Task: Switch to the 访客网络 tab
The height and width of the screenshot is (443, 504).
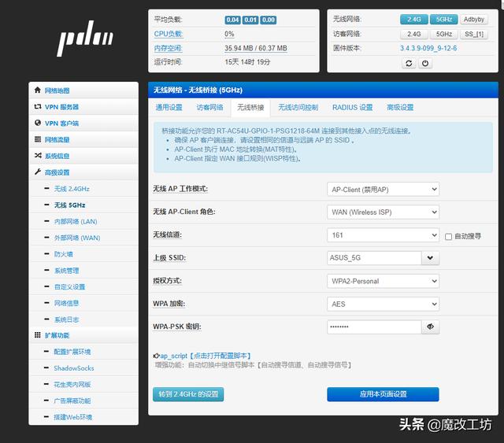Action: [209, 108]
